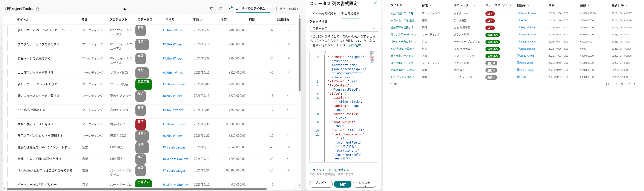Click デザイン モードに切り替える link

coord(329,170)
